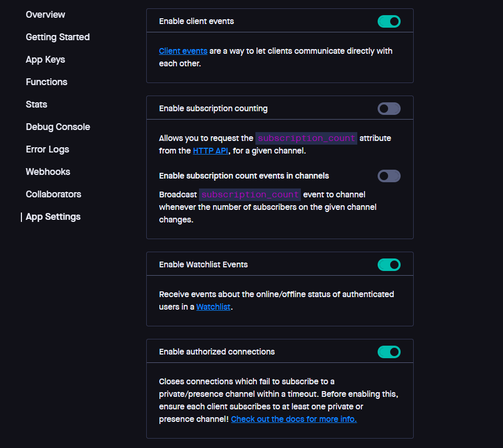Click the "Enable authorized connections" heading text
This screenshot has height=448, width=503.
217,352
